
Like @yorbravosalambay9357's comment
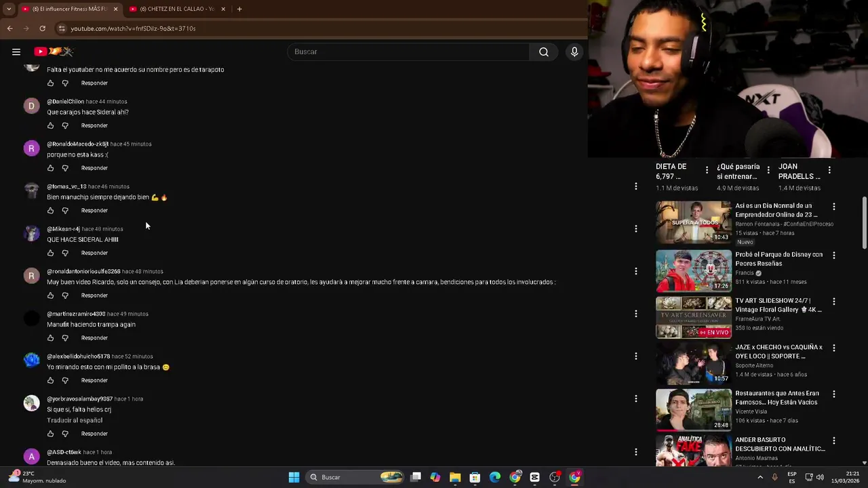50,434
